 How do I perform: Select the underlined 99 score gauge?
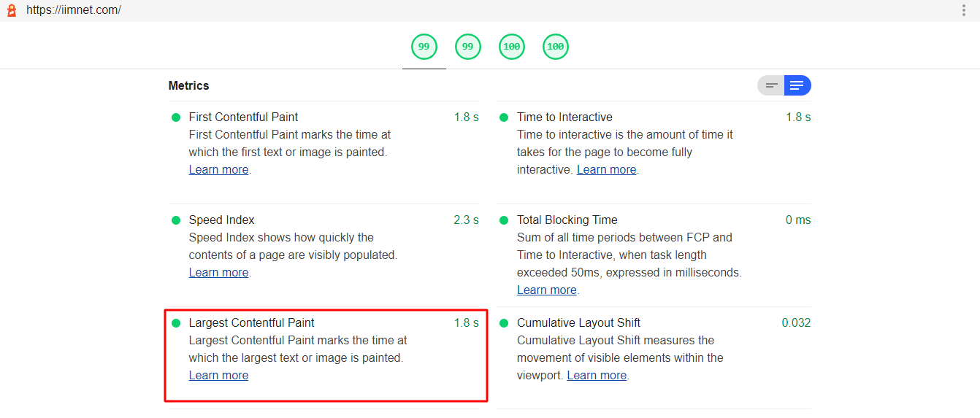pos(424,47)
